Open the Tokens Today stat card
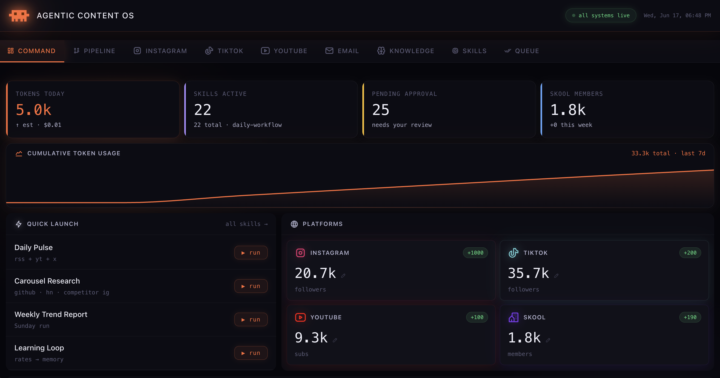Viewport: 720px width, 378px height. tap(93, 109)
